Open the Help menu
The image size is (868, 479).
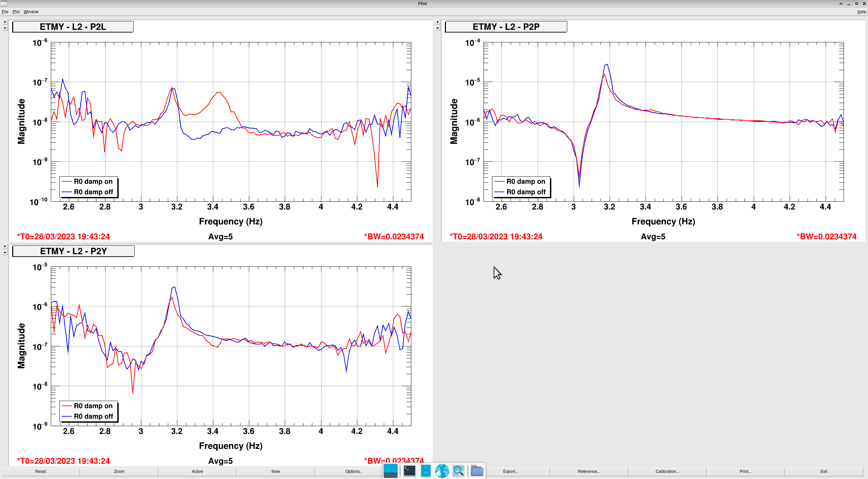pos(861,12)
